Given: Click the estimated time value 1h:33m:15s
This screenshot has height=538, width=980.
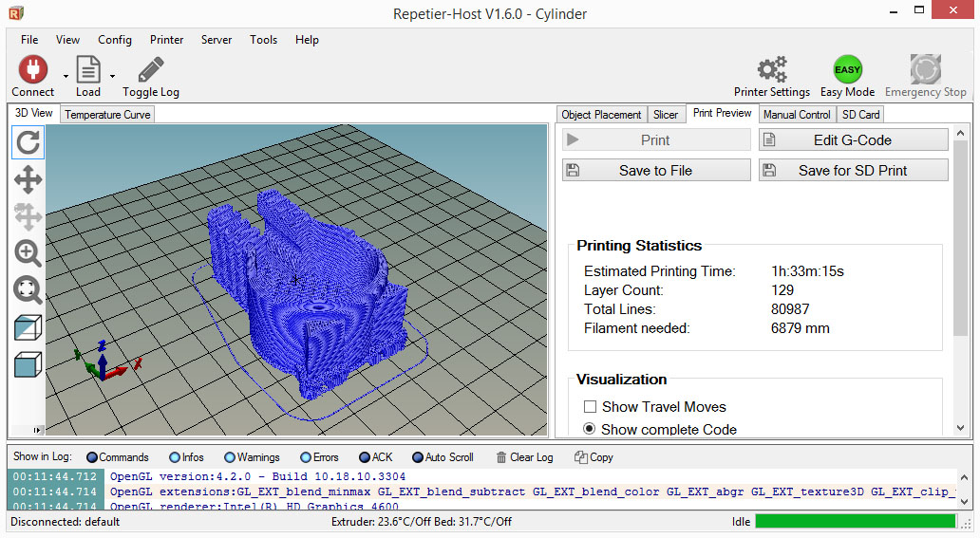Looking at the screenshot, I should pos(807,271).
